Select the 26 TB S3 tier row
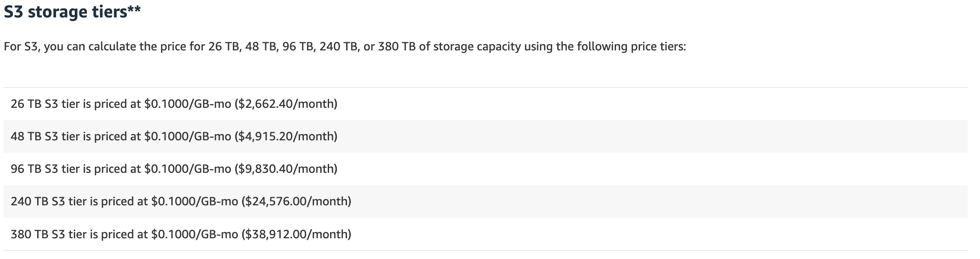Viewport: 980px width, 259px height. pos(485,104)
